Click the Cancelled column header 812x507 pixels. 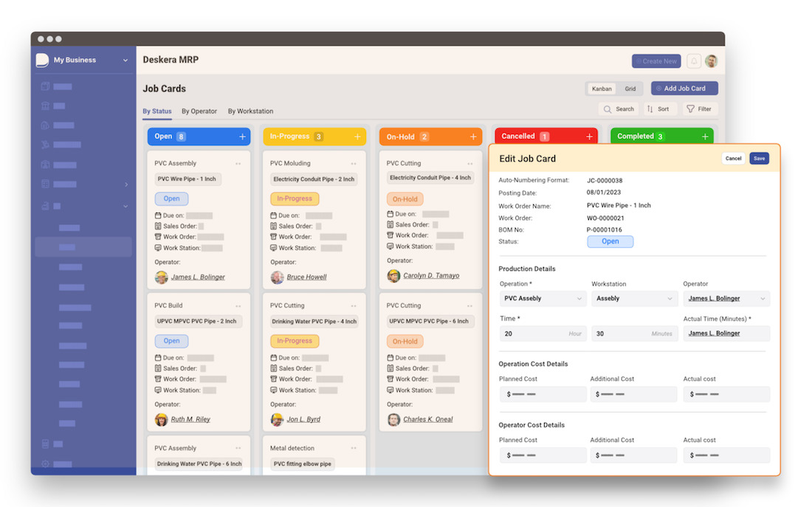tap(546, 137)
